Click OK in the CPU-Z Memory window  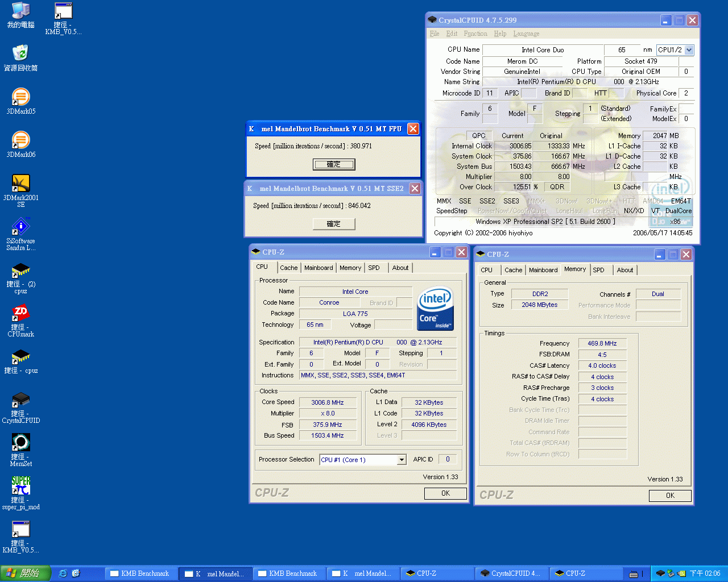coord(670,496)
